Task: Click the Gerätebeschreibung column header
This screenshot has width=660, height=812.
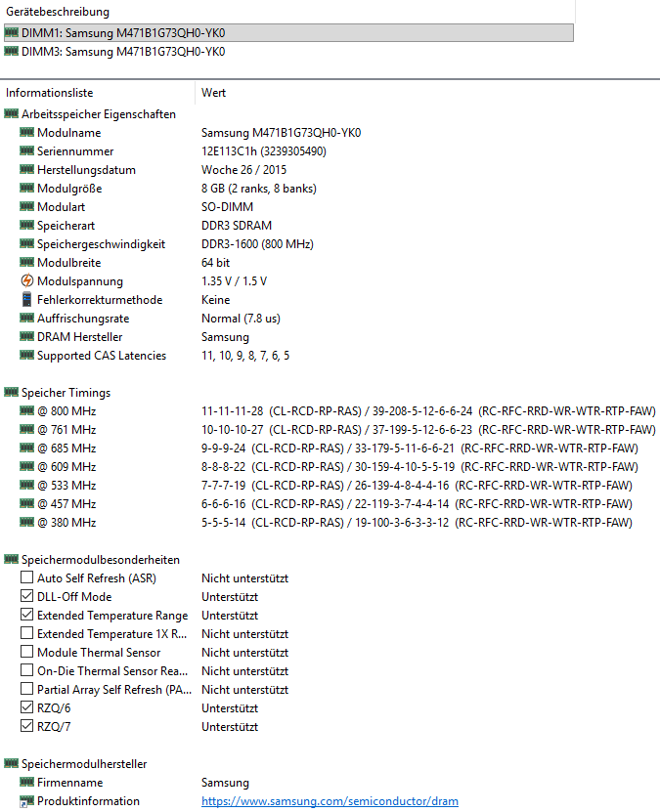Action: pos(58,12)
